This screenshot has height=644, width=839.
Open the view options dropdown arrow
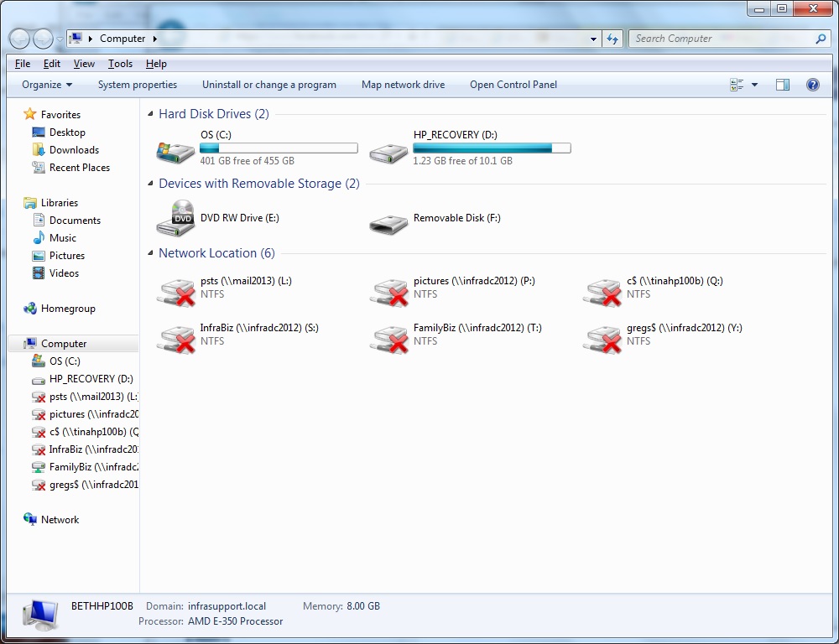pyautogui.click(x=754, y=85)
